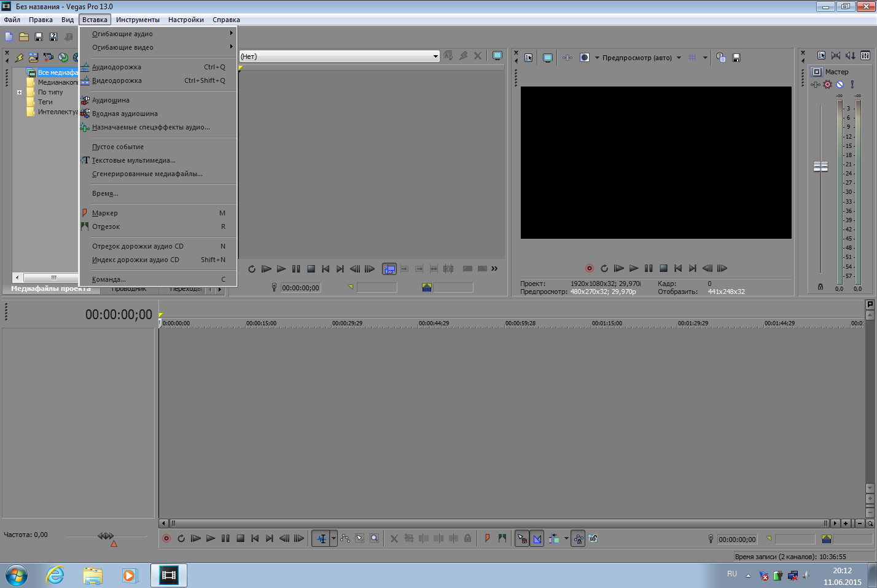Screen dimensions: 877x588
Task: Click Play in the video preview transport
Action: (x=634, y=268)
